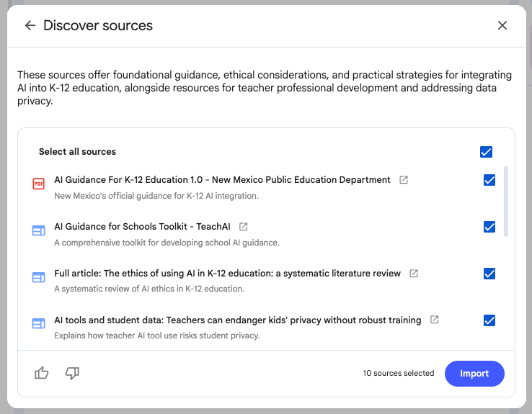The image size is (532, 414).
Task: Go back using the left arrow icon
Action: click(30, 25)
